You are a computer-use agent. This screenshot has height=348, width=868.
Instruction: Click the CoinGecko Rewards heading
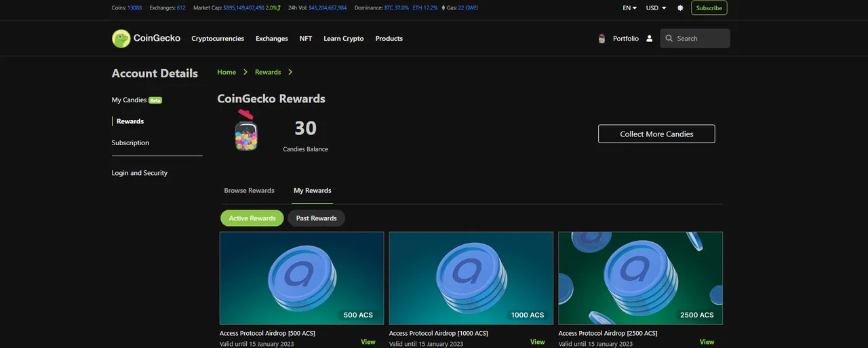[271, 98]
